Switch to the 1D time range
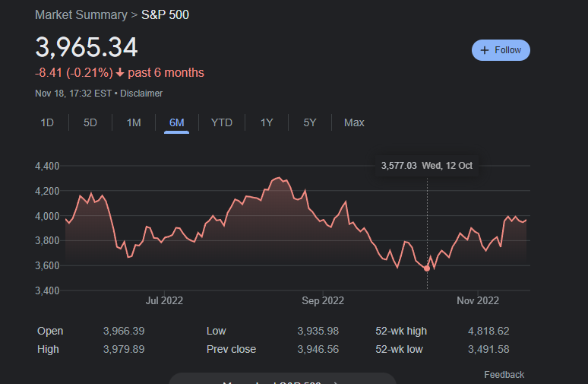The width and height of the screenshot is (588, 384). [x=47, y=122]
